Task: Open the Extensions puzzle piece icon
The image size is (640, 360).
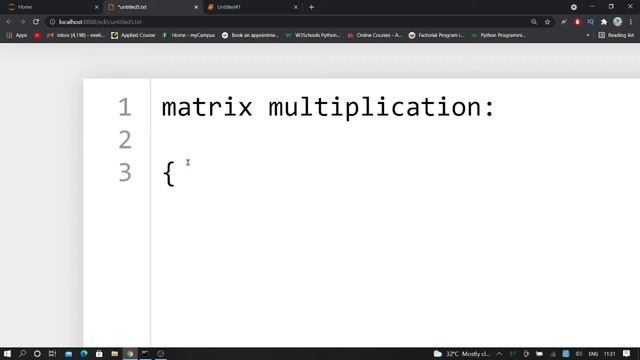Action: (x=604, y=22)
